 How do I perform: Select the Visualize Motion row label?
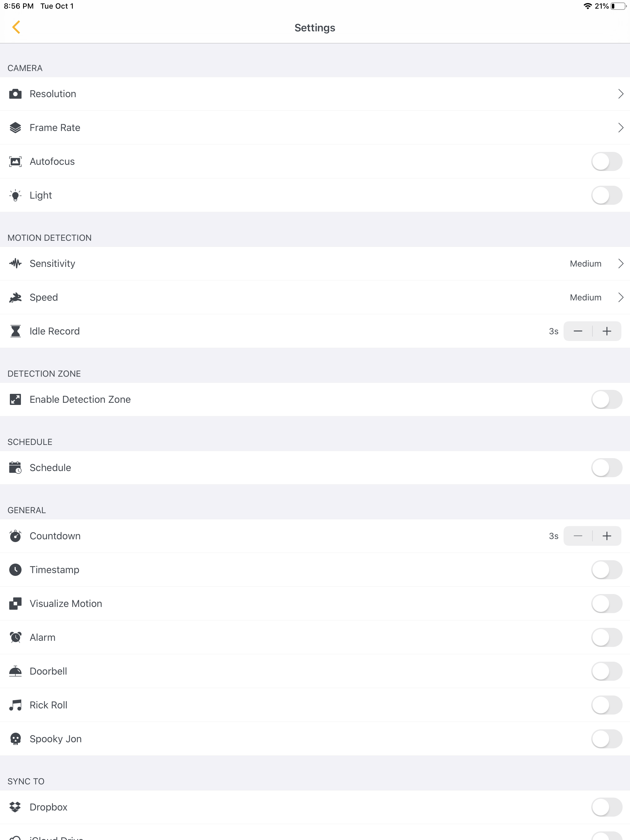click(66, 604)
